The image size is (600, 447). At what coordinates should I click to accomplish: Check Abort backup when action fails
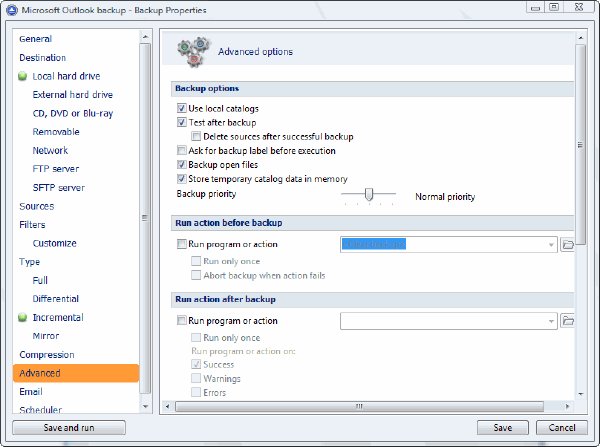(x=196, y=275)
